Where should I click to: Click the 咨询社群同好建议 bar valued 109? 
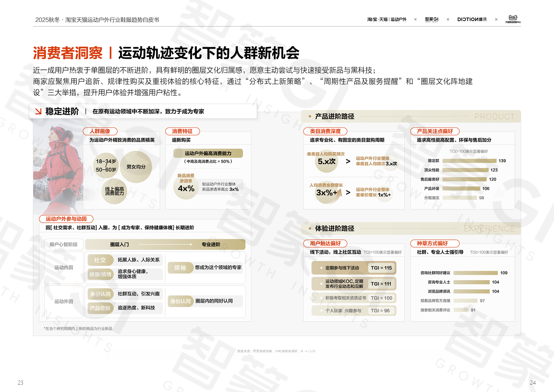coord(475,273)
